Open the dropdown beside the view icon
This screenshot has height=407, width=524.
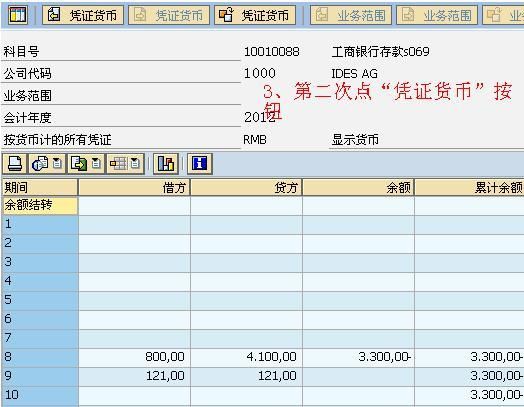point(57,164)
